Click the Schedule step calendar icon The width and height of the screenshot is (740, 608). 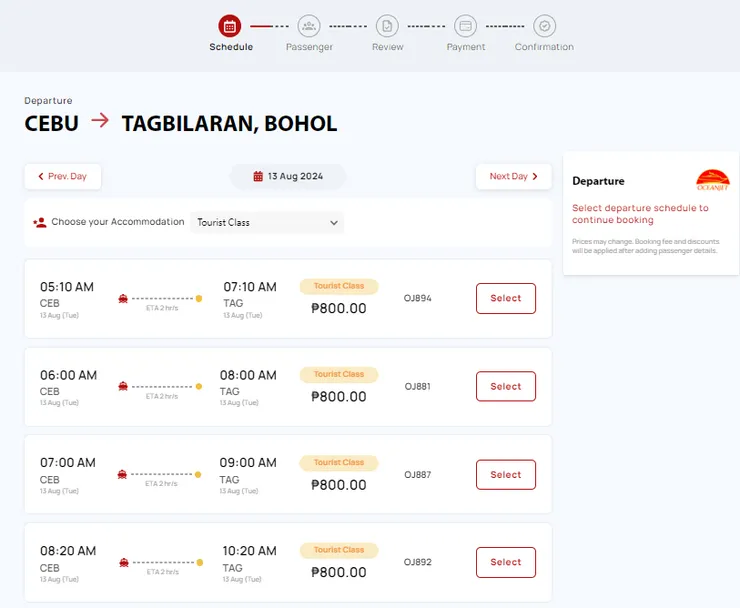230,26
